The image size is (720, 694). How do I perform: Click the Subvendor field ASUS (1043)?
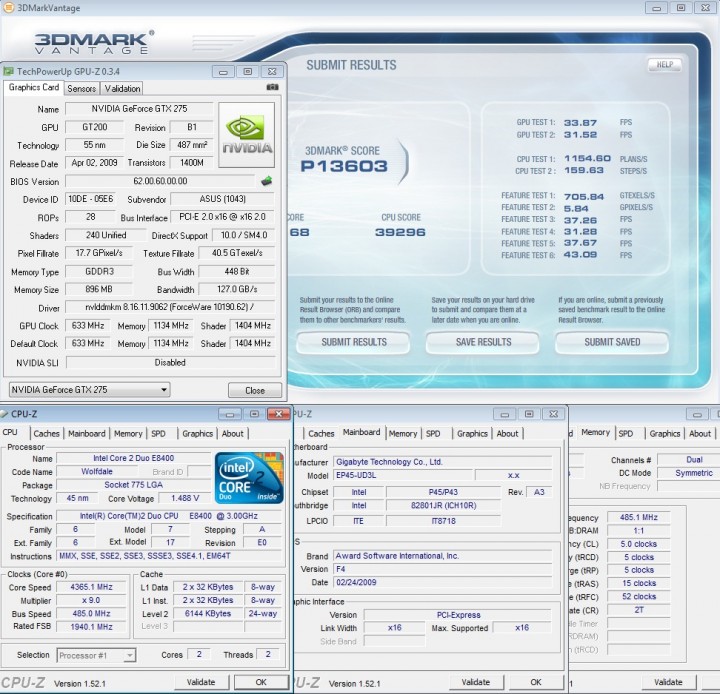pos(222,199)
